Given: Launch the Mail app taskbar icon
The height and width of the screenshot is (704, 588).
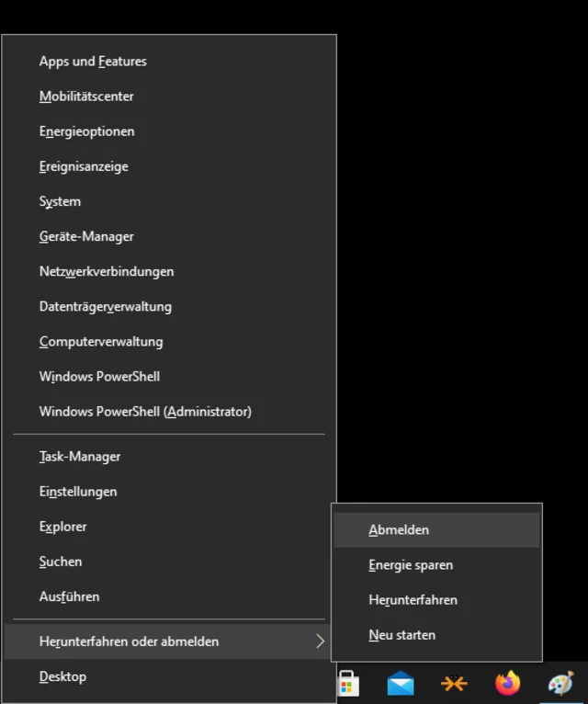Looking at the screenshot, I should (401, 684).
